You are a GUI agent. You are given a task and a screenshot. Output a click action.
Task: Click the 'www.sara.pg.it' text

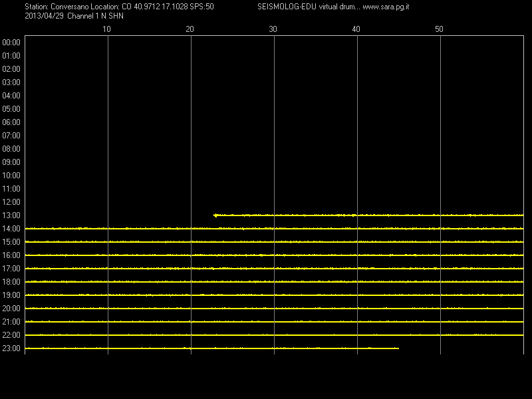(x=386, y=7)
